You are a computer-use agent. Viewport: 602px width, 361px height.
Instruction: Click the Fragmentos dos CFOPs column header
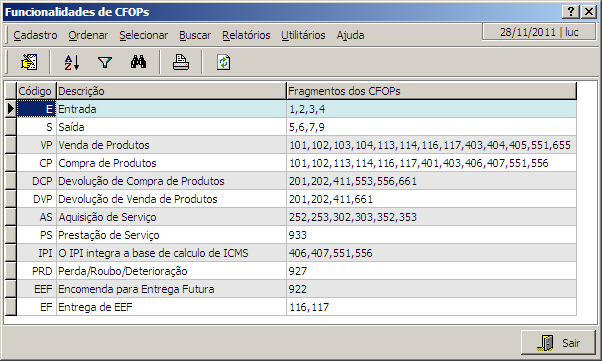tap(431, 91)
